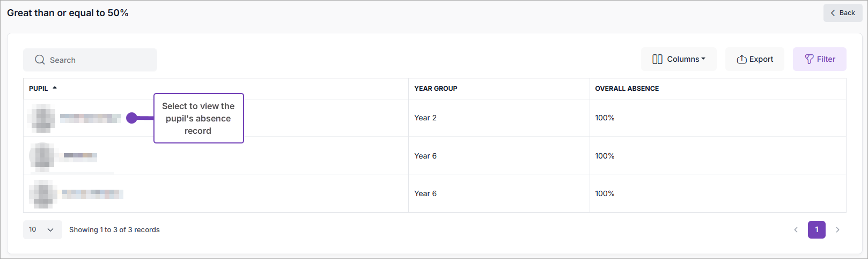Click the magnifier icon in search box
Screen dimensions: 868x259
[40, 60]
